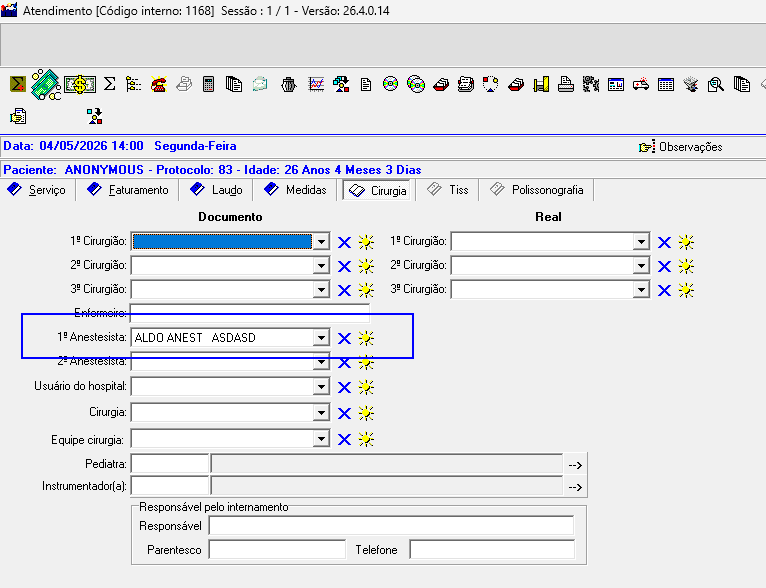Clear Documento 1º Cirurgião with blue X
This screenshot has height=588, width=766.
(344, 242)
